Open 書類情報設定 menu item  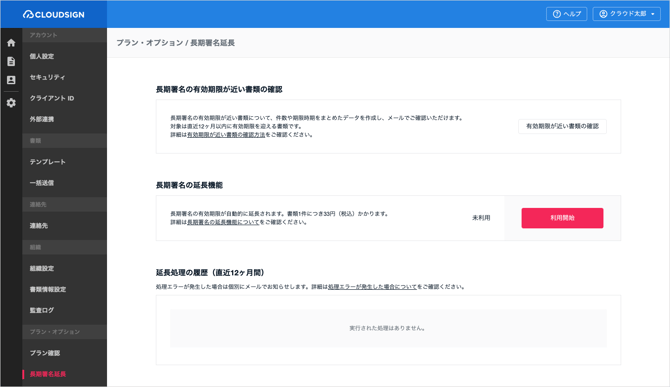[48, 289]
